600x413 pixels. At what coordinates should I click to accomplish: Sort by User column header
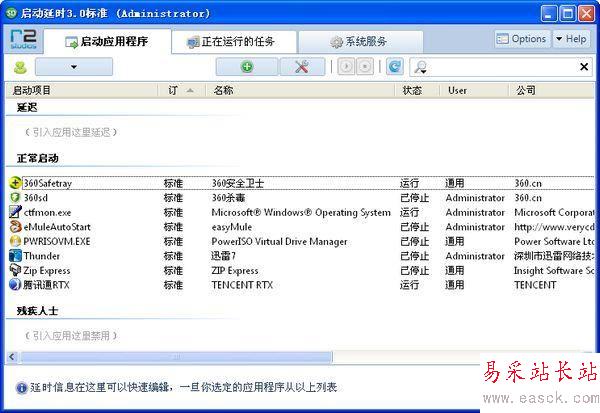[x=474, y=91]
